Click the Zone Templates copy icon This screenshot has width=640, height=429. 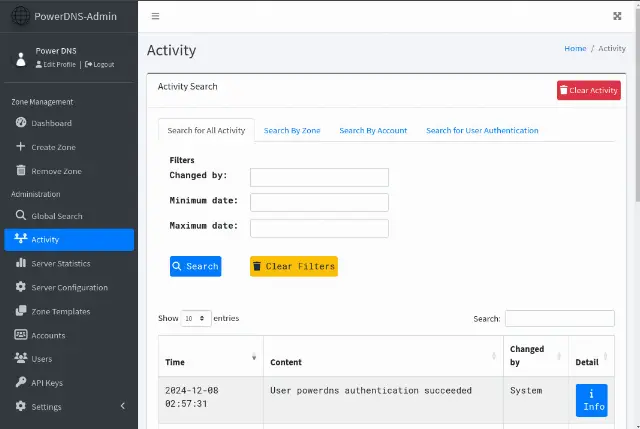pyautogui.click(x=21, y=311)
